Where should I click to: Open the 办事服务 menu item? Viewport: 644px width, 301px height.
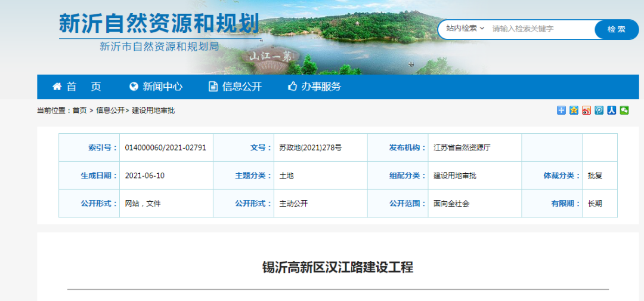[x=321, y=87]
